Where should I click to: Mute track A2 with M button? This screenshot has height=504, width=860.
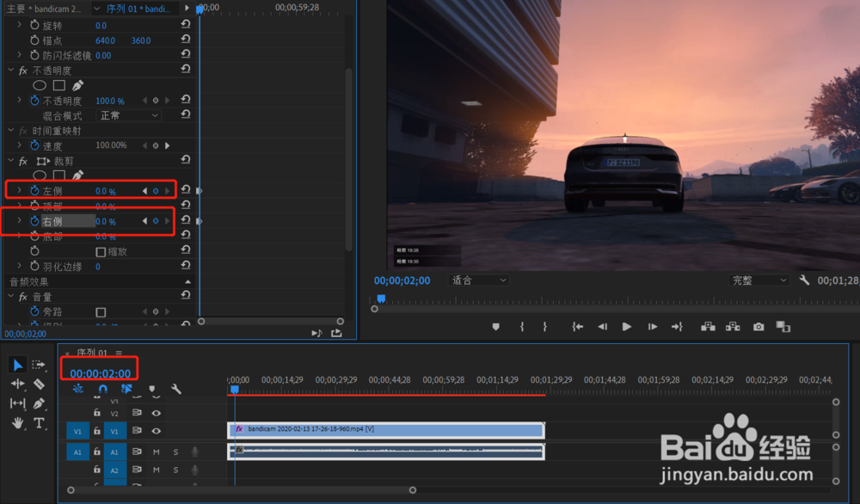coord(157,470)
